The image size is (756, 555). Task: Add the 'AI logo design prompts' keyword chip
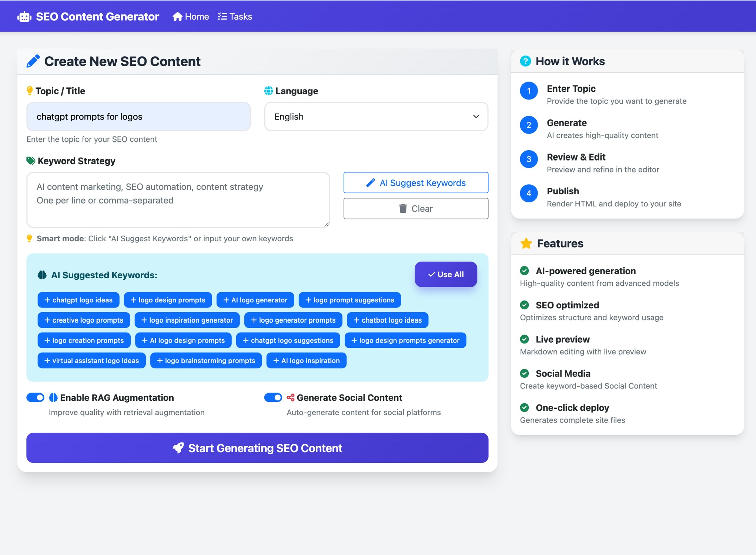tap(183, 340)
